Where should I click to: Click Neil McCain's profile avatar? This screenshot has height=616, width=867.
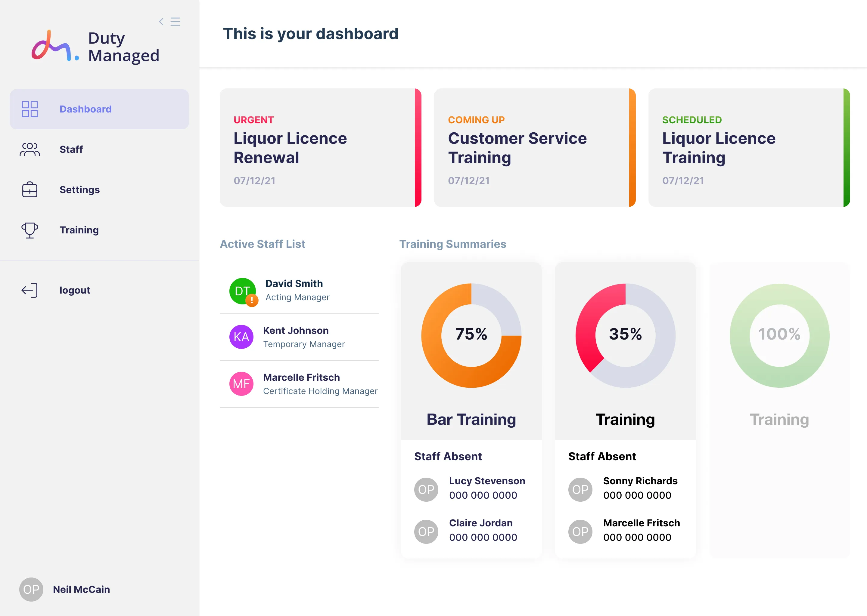pyautogui.click(x=30, y=589)
